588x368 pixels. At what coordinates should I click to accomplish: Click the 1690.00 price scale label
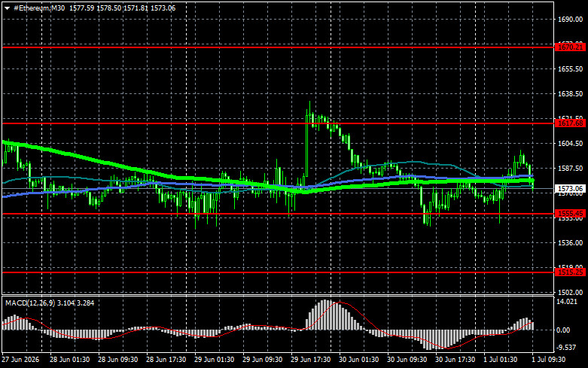pyautogui.click(x=571, y=20)
